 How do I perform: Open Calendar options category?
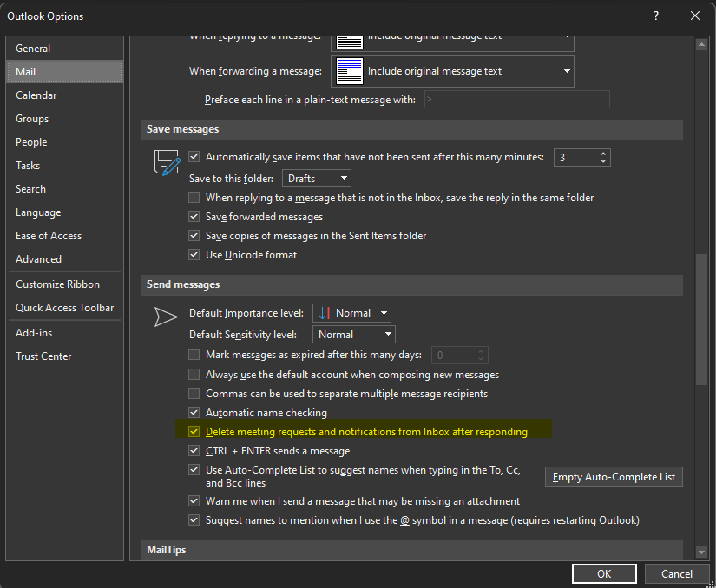click(64, 95)
